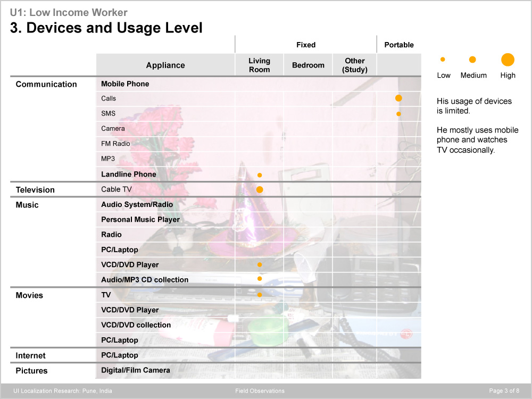Click the TV row under Movies
Screen dimensions: 532x399
106,295
